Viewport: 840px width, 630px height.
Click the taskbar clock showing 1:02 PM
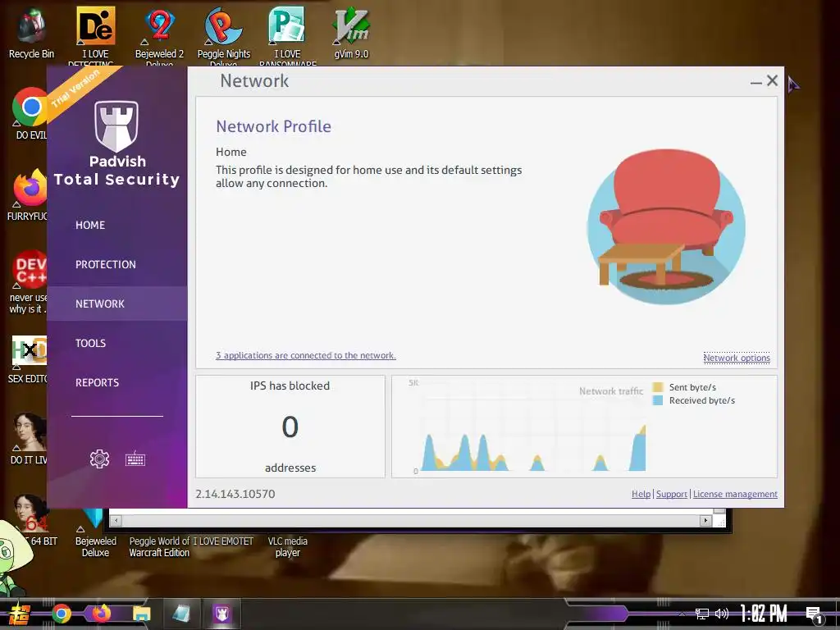[764, 614]
